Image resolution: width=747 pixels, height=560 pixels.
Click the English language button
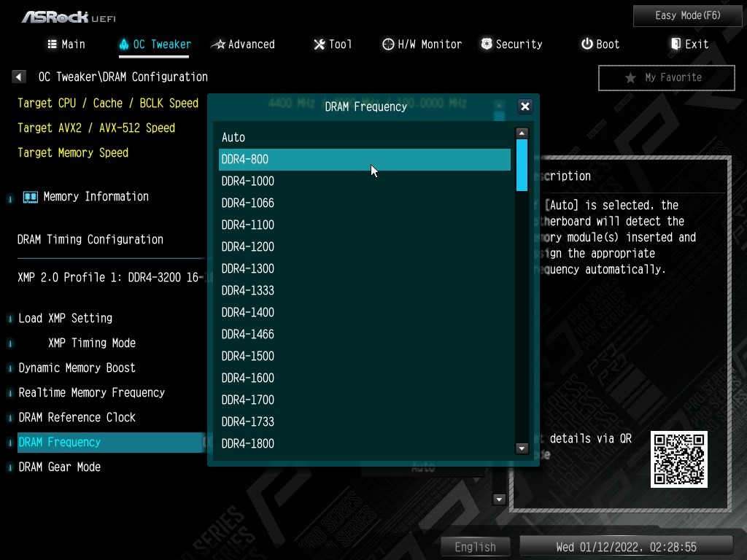pyautogui.click(x=475, y=546)
